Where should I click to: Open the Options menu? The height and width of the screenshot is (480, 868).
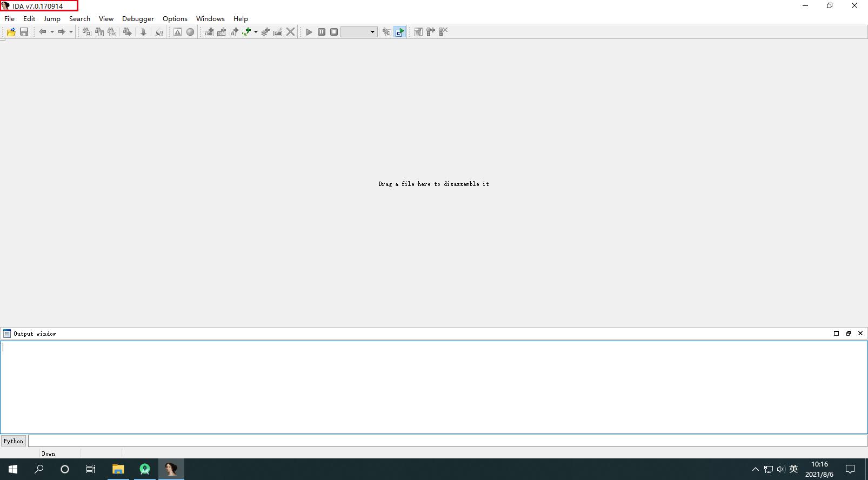click(x=175, y=18)
